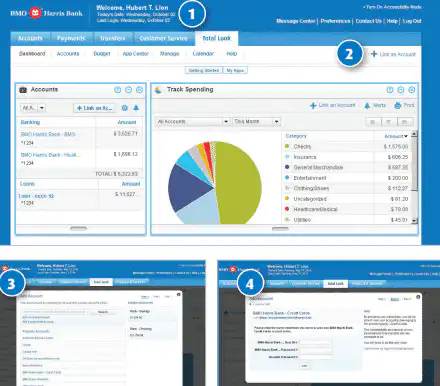Open App Center in the submenu
The width and height of the screenshot is (440, 386).
[135, 54]
